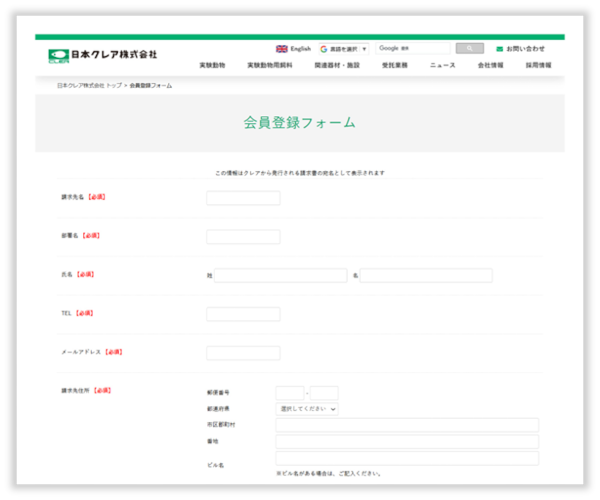Viewport: 600px width, 500px height.
Task: Open the 採用情報 menu item
Action: (x=538, y=65)
